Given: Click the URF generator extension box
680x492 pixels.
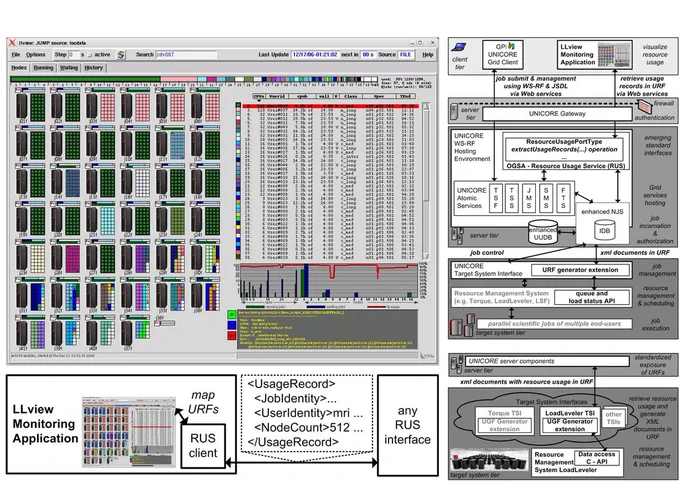Looking at the screenshot, I should pyautogui.click(x=580, y=270).
